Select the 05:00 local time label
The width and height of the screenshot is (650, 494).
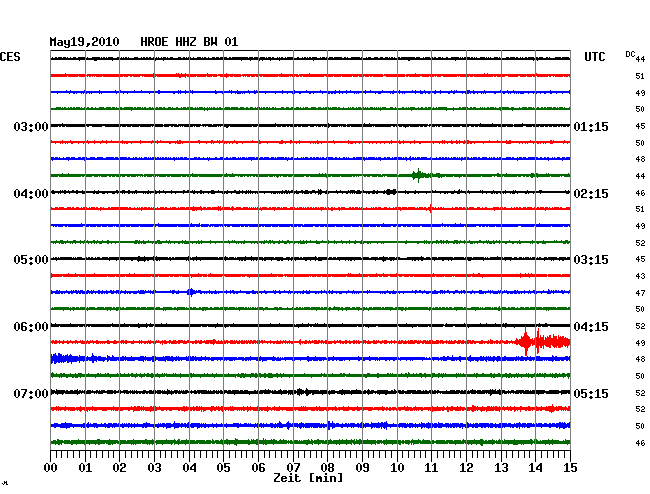(x=31, y=260)
